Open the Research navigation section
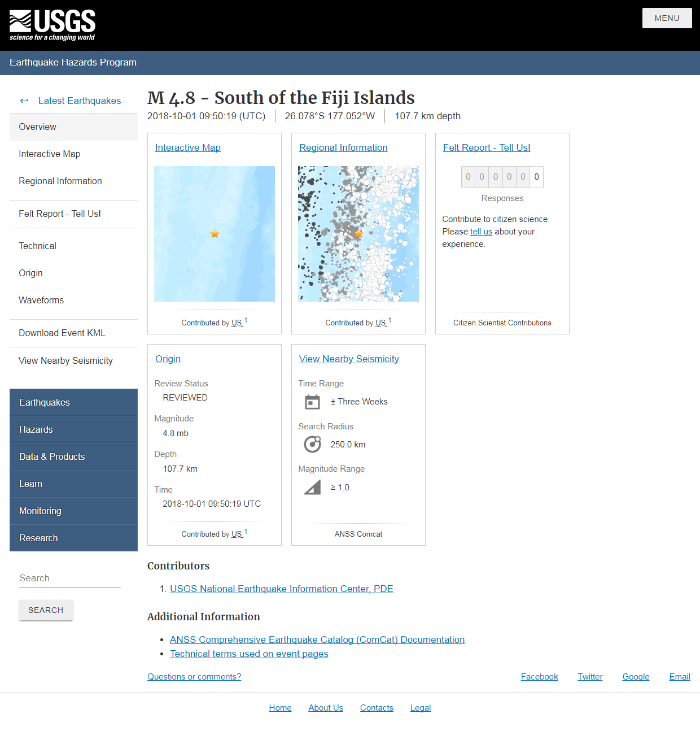This screenshot has width=700, height=731. click(73, 538)
